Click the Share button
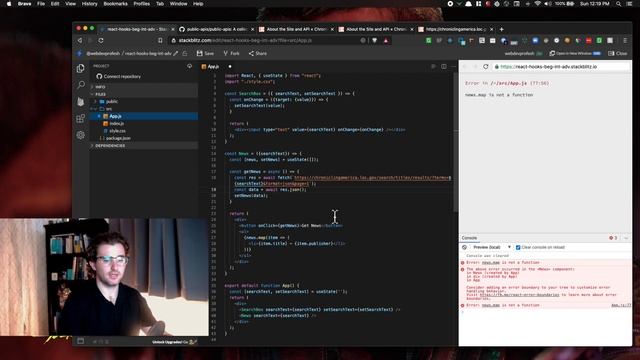The image size is (640, 360). click(258, 53)
